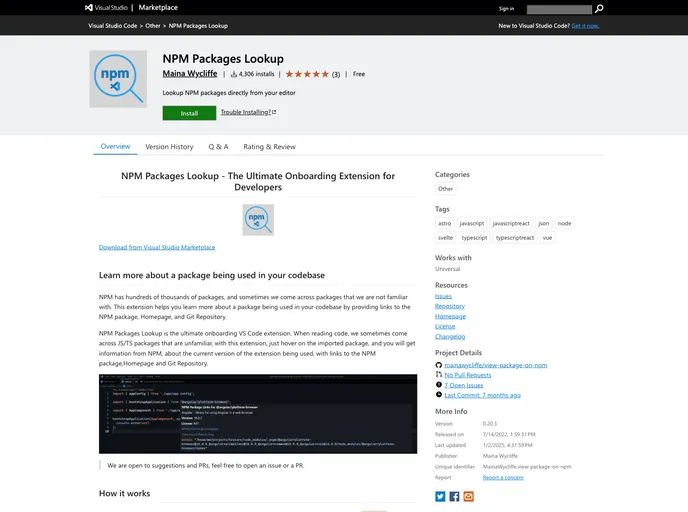Select the vue tag
Viewport: 688px width, 512px height.
(547, 237)
